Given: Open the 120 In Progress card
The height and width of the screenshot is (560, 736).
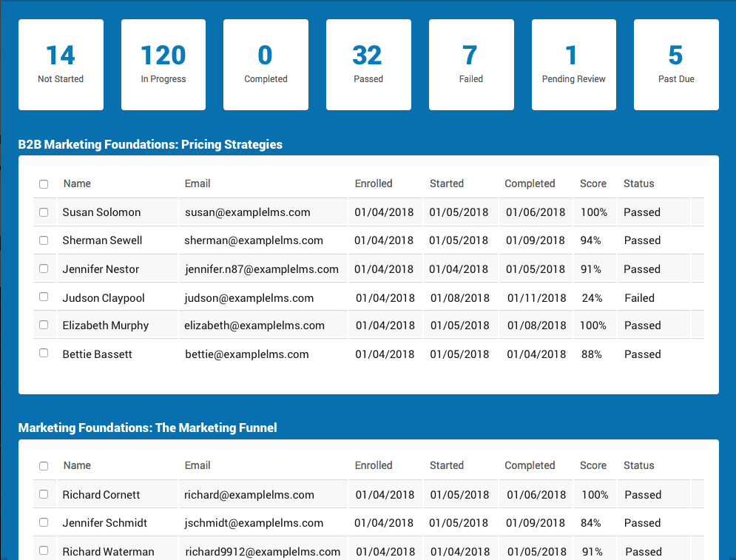Looking at the screenshot, I should tap(163, 65).
